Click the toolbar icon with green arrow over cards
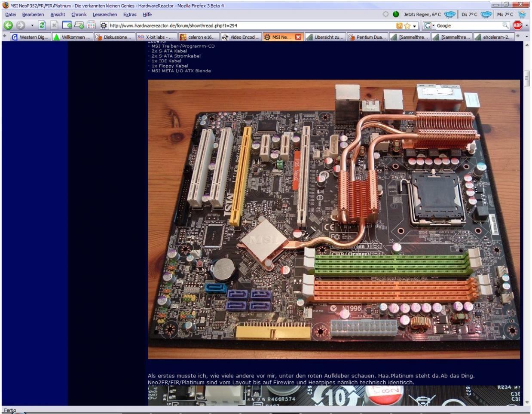Image resolution: width=532 pixels, height=414 pixels. [79, 26]
